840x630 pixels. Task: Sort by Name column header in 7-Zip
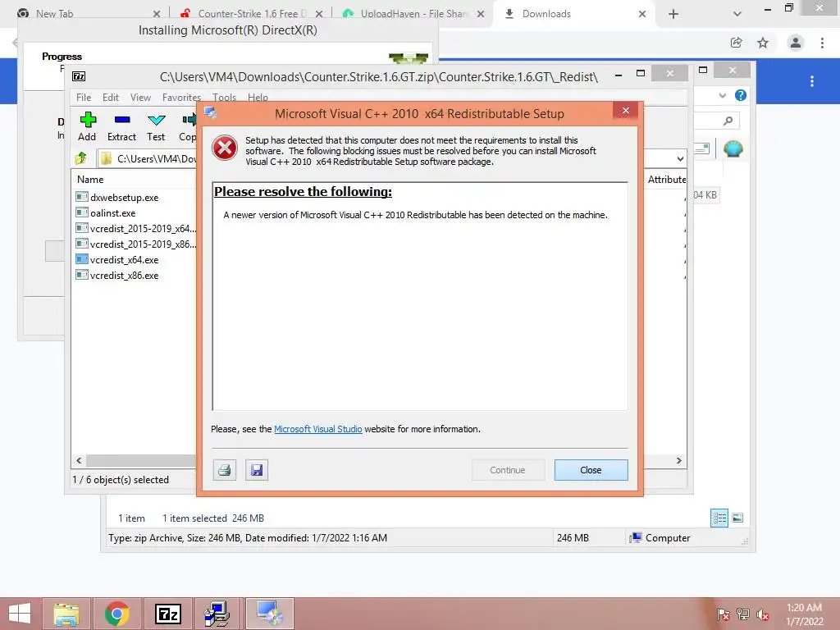point(90,180)
